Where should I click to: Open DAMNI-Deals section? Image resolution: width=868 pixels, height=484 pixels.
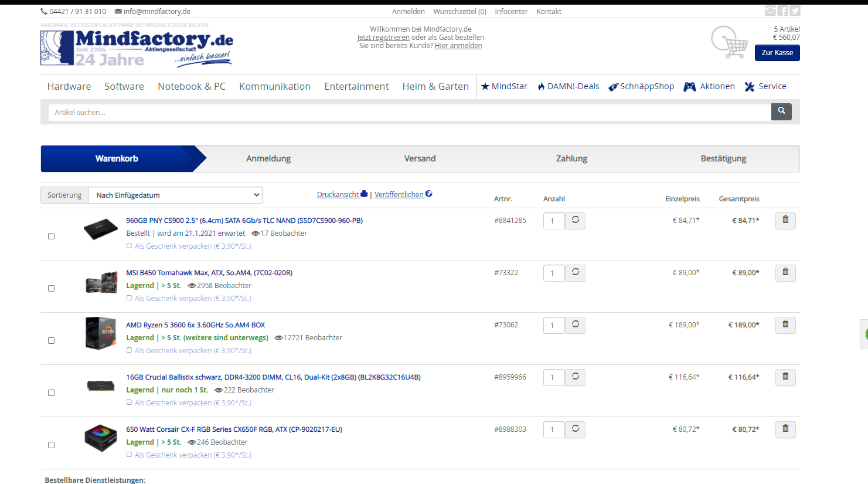(x=569, y=86)
